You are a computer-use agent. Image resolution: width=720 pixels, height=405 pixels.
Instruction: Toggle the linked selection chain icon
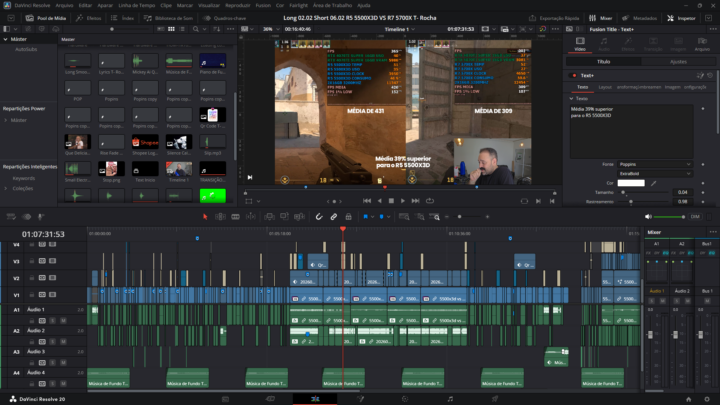click(x=334, y=216)
